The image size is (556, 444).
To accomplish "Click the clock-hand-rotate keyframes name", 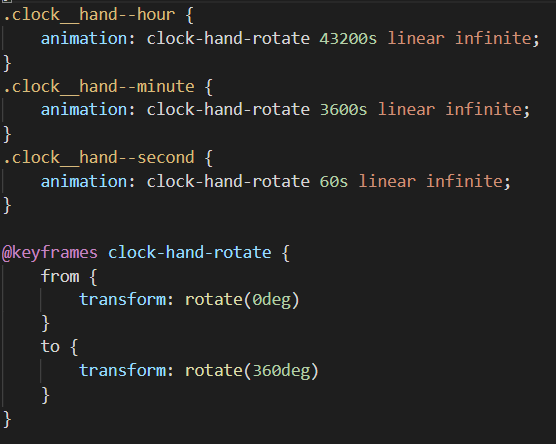I will tap(190, 253).
